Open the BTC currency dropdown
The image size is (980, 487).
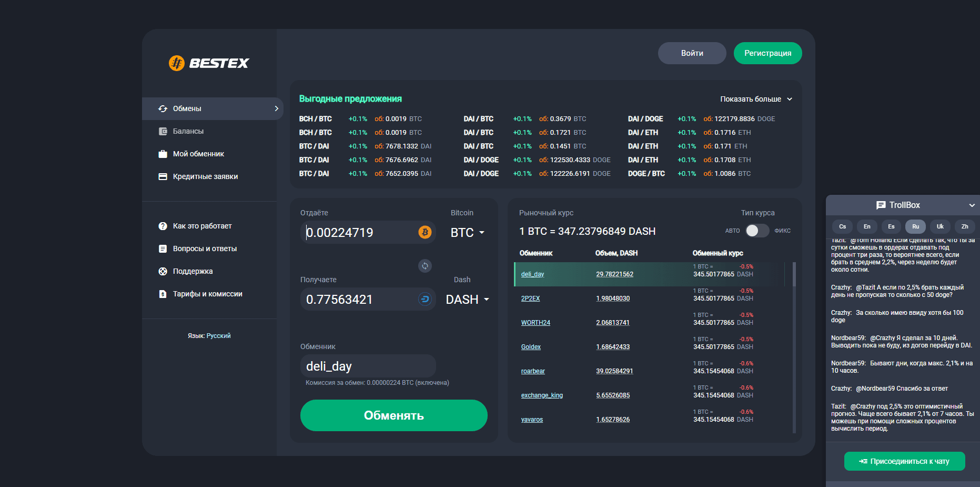pyautogui.click(x=468, y=232)
